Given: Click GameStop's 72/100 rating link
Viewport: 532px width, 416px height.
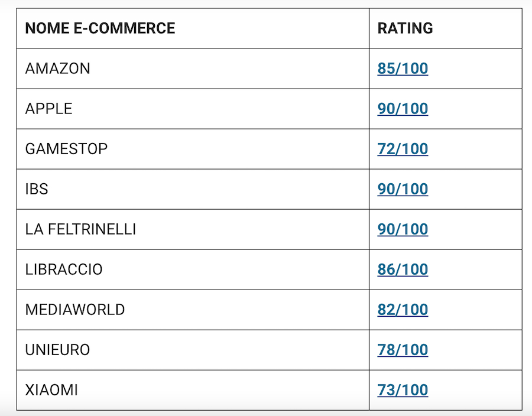Looking at the screenshot, I should click(x=403, y=149).
